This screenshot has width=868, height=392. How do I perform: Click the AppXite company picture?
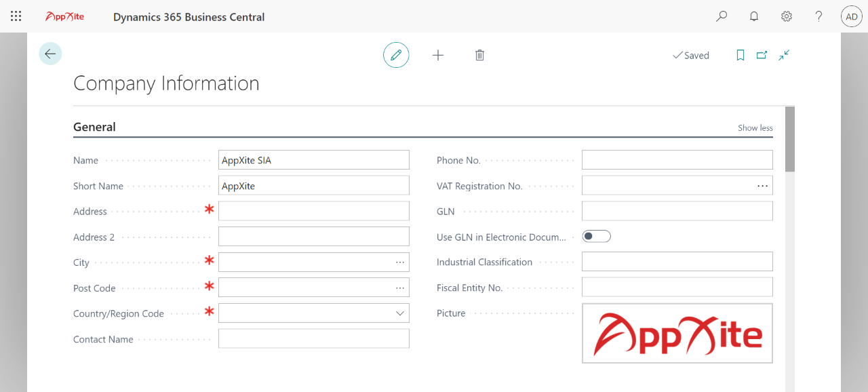pyautogui.click(x=677, y=333)
